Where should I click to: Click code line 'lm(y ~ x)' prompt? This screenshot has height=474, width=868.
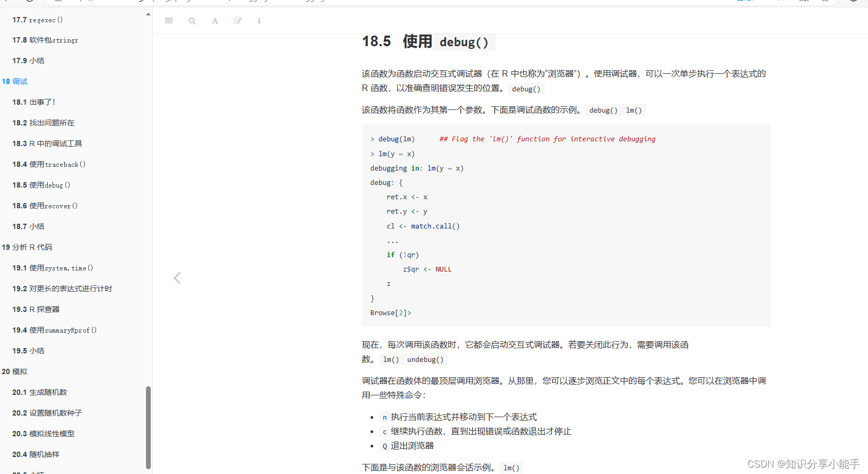(392, 154)
